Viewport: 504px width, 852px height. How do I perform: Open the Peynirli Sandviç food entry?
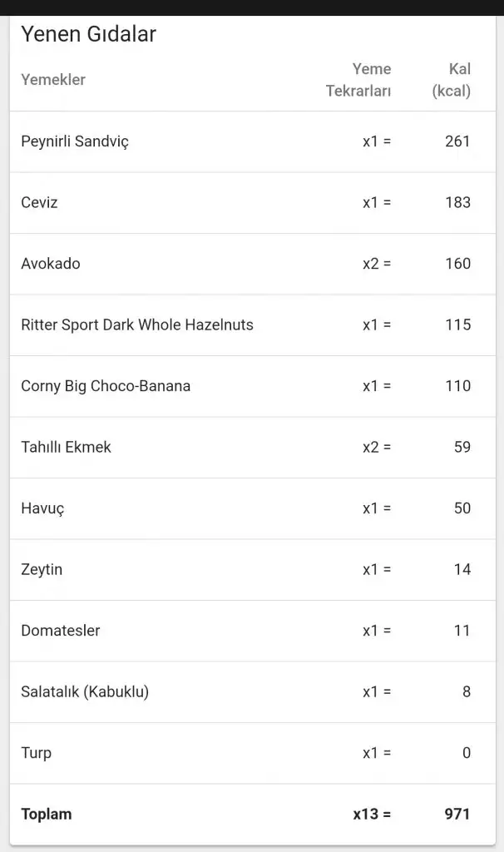(x=75, y=141)
